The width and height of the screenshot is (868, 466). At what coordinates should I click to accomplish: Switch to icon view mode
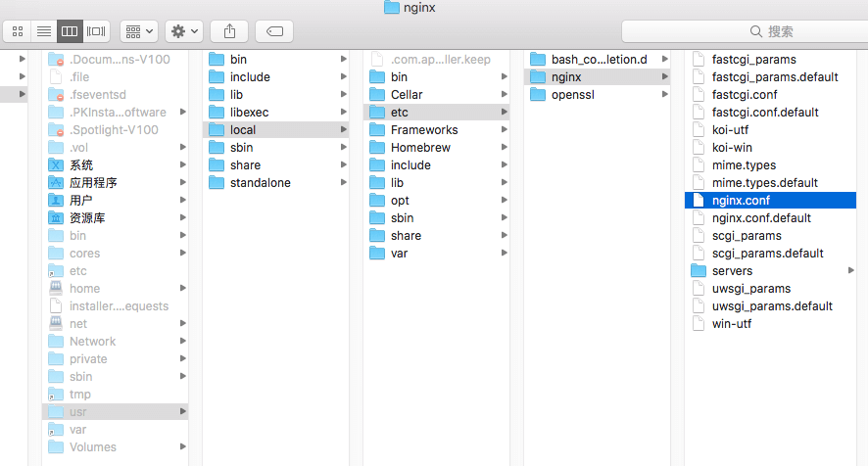click(18, 31)
